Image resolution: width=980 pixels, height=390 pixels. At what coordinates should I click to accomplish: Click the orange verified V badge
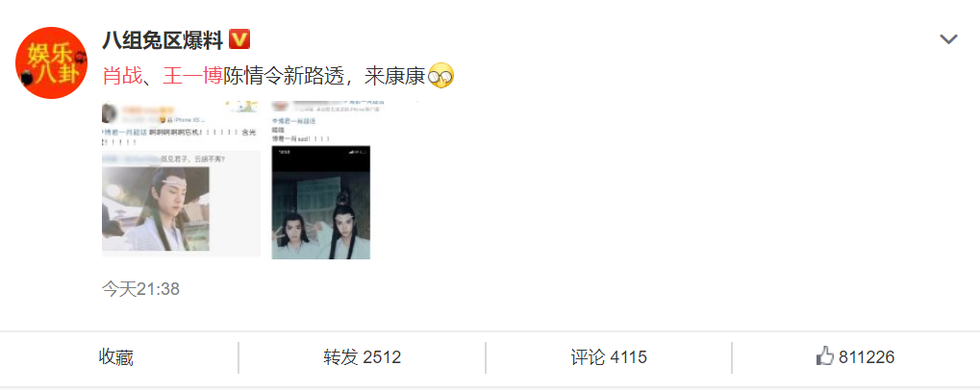click(x=239, y=40)
